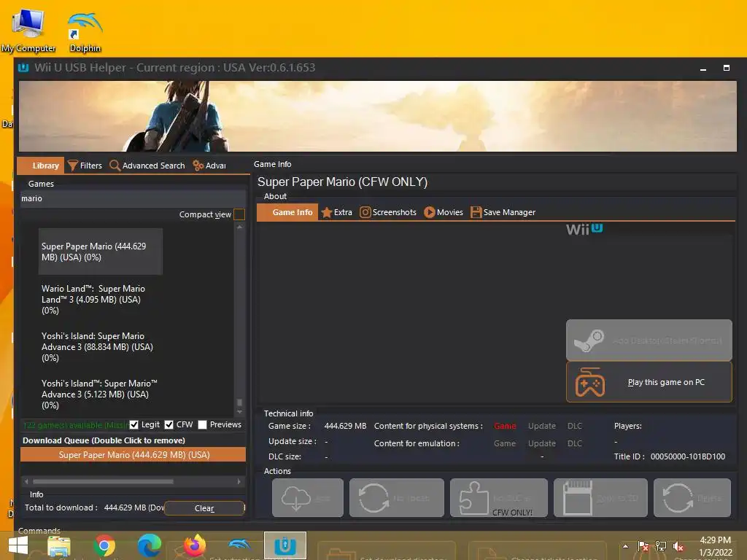Switch to the Screenshots tab
The height and width of the screenshot is (560, 747).
(x=388, y=212)
